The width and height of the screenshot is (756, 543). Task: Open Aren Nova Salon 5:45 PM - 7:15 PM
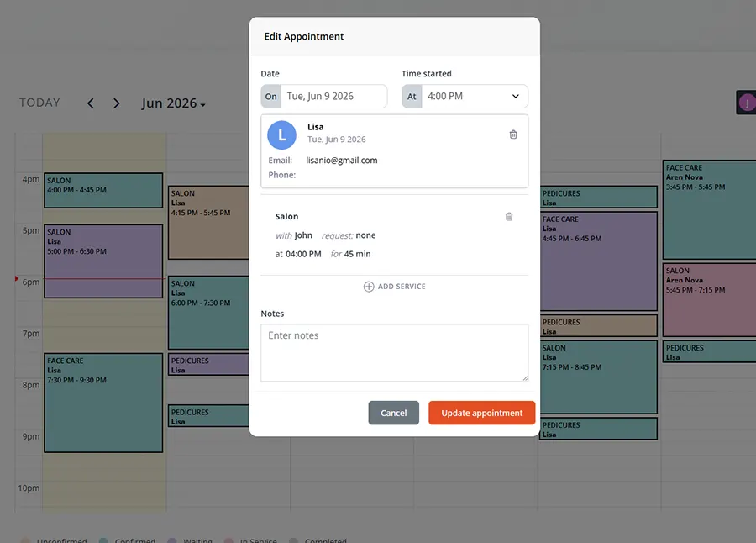point(709,300)
